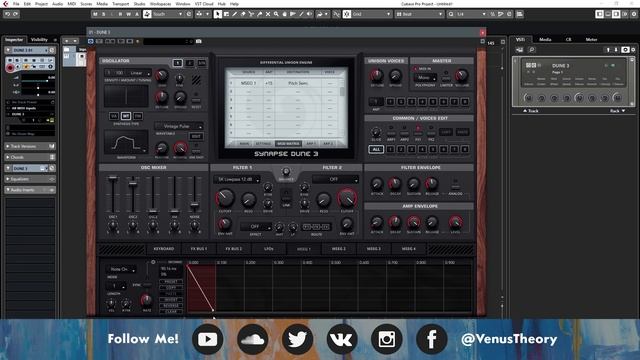
Task: Click the record-enable button in Inspector
Action: point(10,67)
